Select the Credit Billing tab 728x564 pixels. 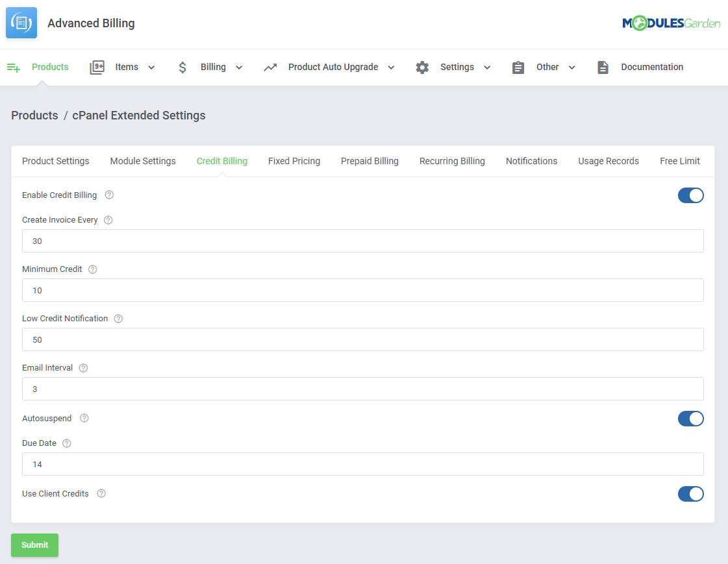click(x=222, y=161)
